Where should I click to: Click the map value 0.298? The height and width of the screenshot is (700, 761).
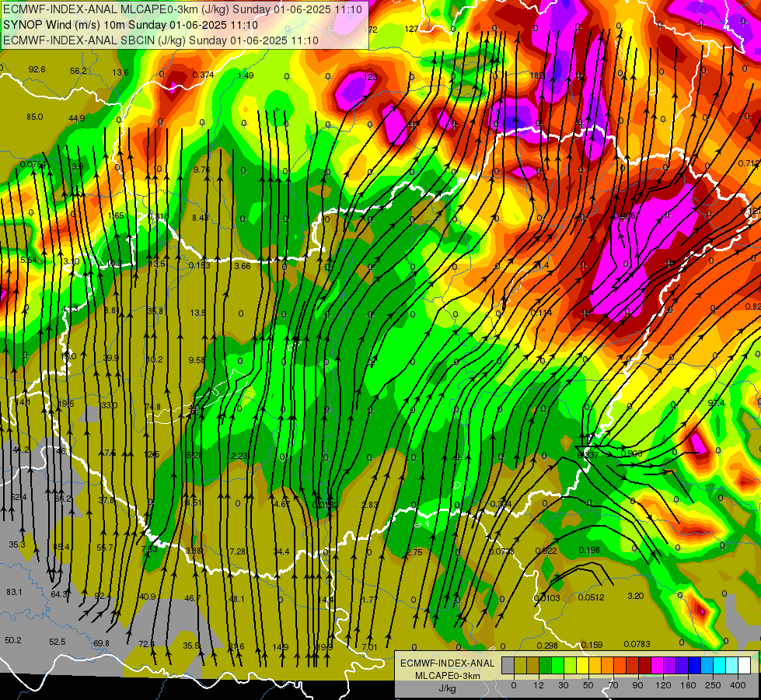[547, 645]
